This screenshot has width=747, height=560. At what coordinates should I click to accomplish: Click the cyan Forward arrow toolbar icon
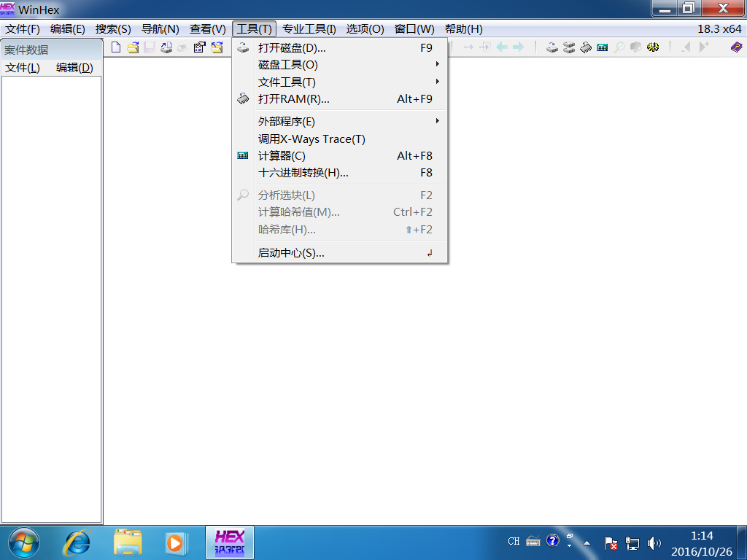pos(519,47)
